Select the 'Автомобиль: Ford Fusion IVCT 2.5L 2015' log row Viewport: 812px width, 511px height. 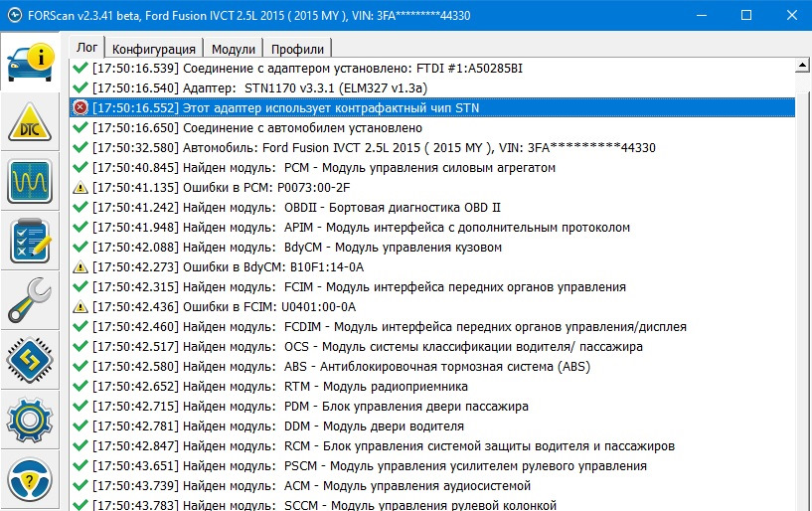point(432,148)
